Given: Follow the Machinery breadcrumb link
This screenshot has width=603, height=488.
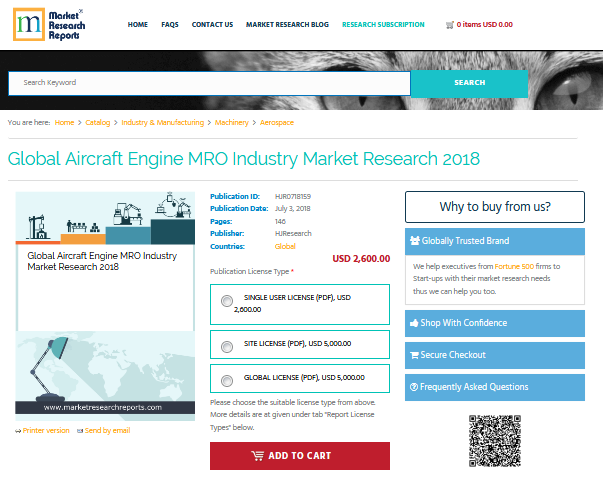Looking at the screenshot, I should point(232,123).
